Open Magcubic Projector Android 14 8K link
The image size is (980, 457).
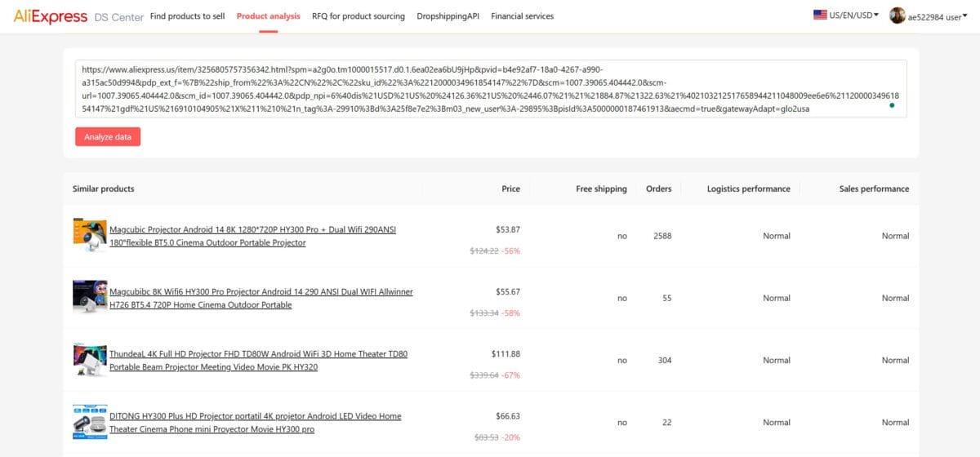click(252, 236)
